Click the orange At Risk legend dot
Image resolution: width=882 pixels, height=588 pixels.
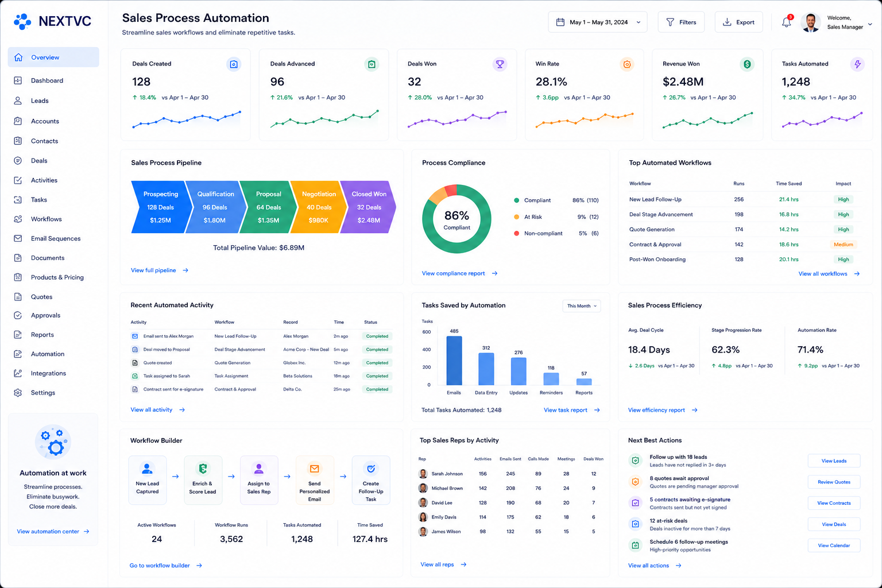(x=517, y=217)
